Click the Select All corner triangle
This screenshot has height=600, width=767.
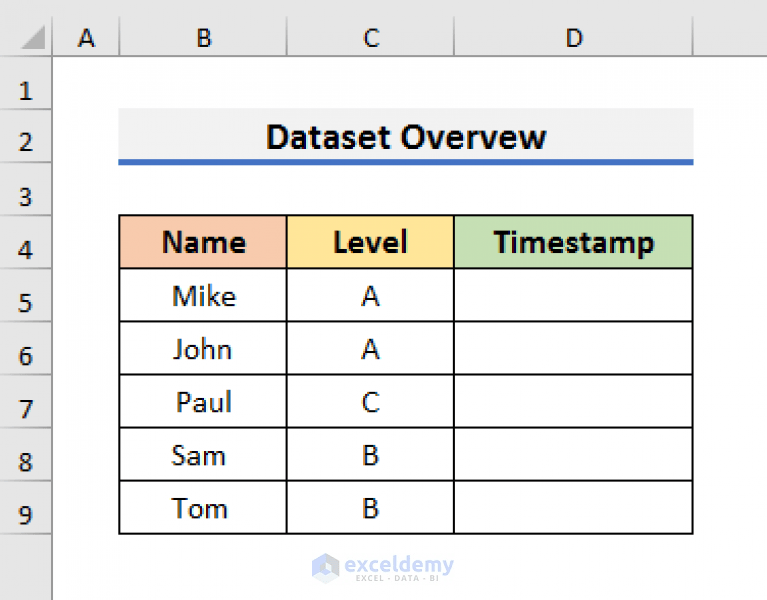pos(32,37)
